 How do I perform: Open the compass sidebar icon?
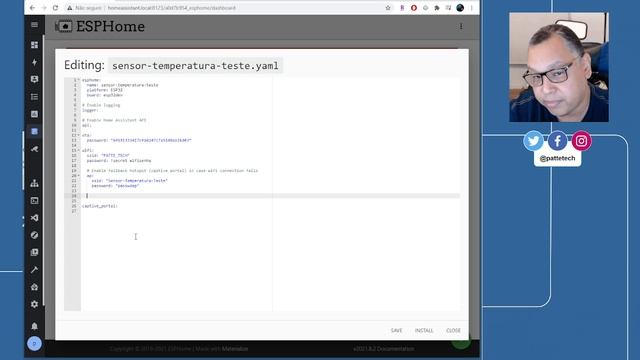pyautogui.click(x=34, y=235)
